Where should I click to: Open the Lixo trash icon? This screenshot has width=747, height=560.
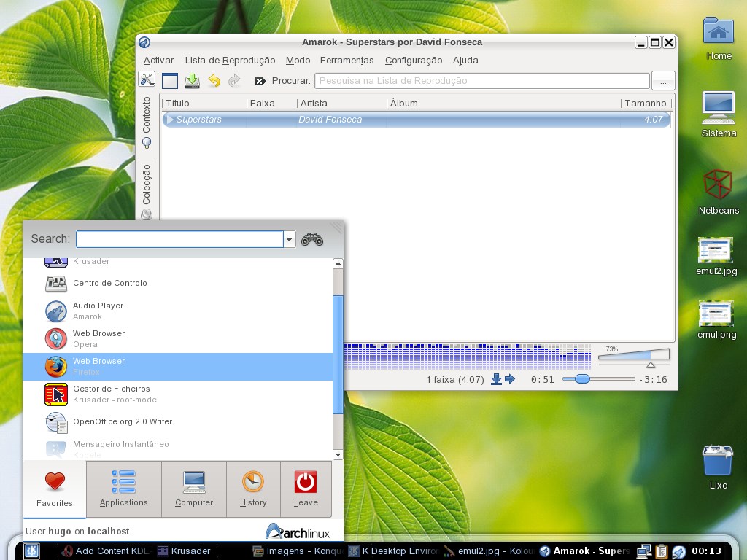pyautogui.click(x=718, y=467)
